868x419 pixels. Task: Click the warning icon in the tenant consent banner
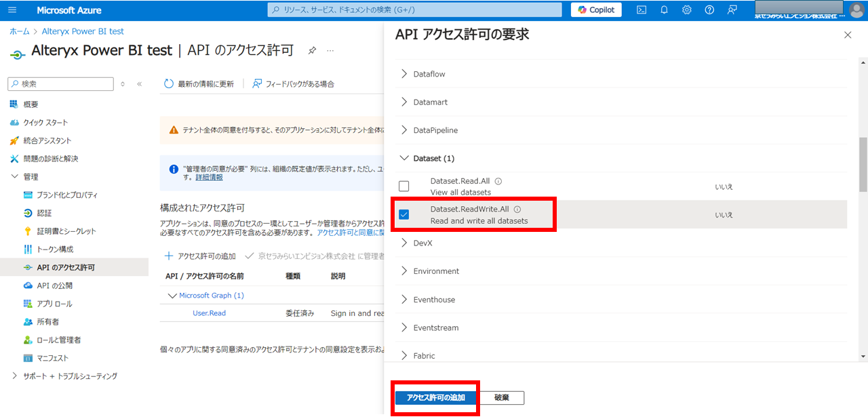(174, 129)
